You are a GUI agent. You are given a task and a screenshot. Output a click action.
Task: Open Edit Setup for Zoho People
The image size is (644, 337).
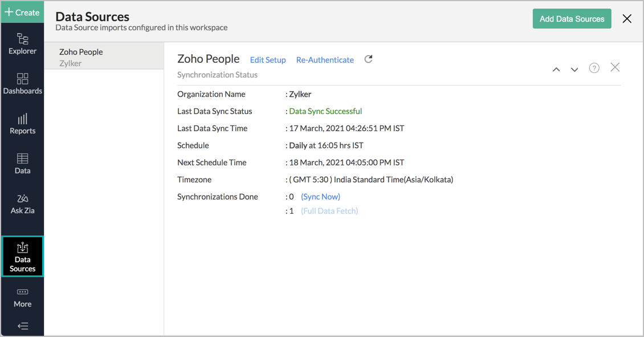click(268, 59)
